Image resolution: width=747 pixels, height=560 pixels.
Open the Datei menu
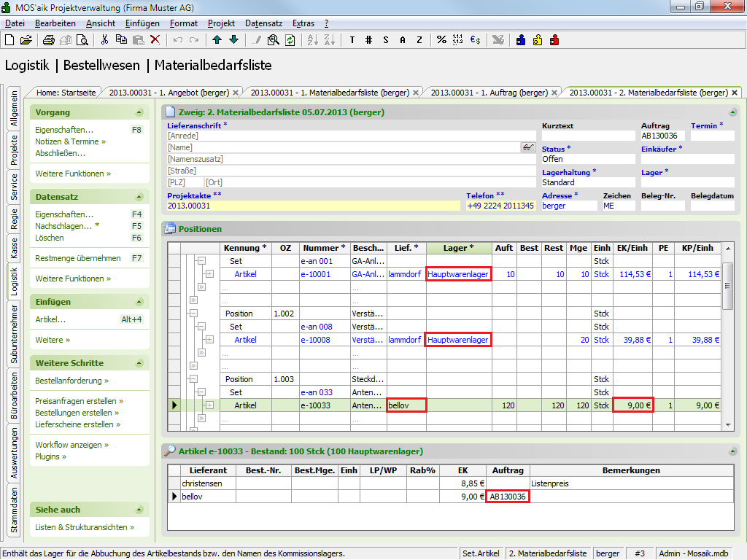[x=15, y=23]
